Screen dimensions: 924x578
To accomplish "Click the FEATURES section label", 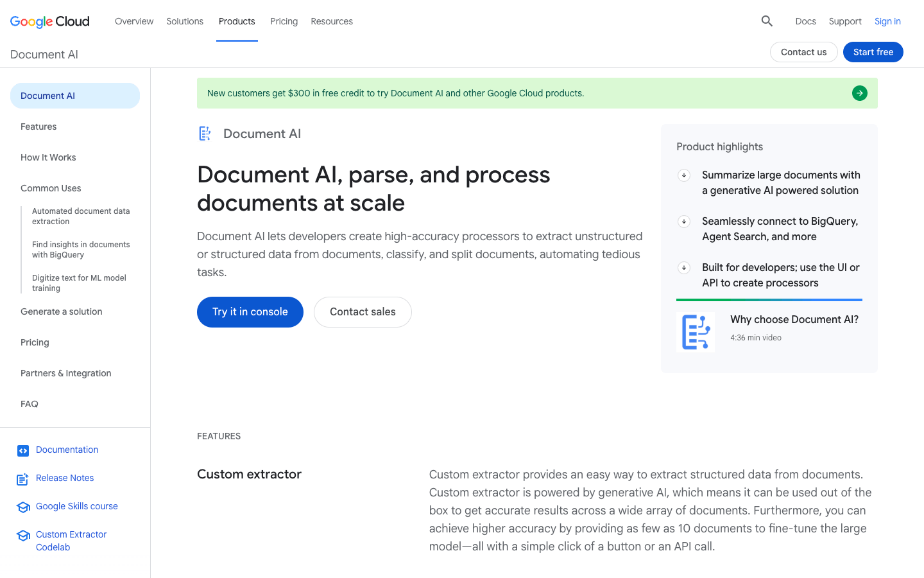I will (219, 436).
